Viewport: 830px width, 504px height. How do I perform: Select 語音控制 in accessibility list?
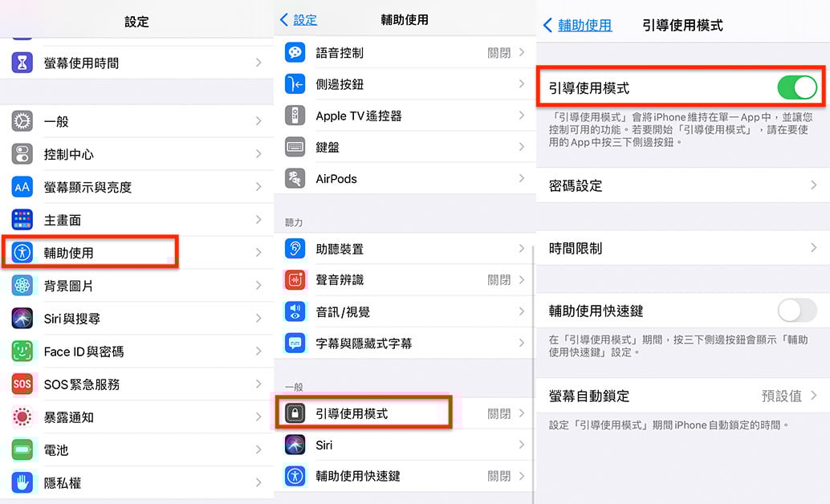coord(401,53)
